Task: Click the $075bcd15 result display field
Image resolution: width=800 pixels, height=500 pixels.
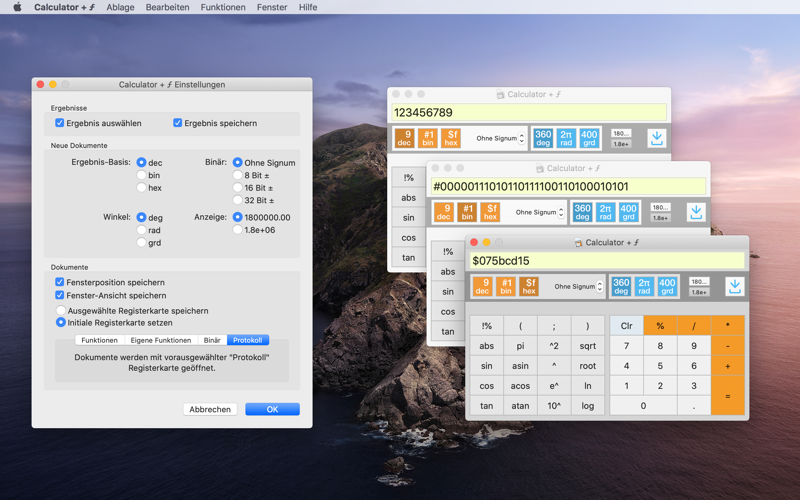Action: (607, 261)
